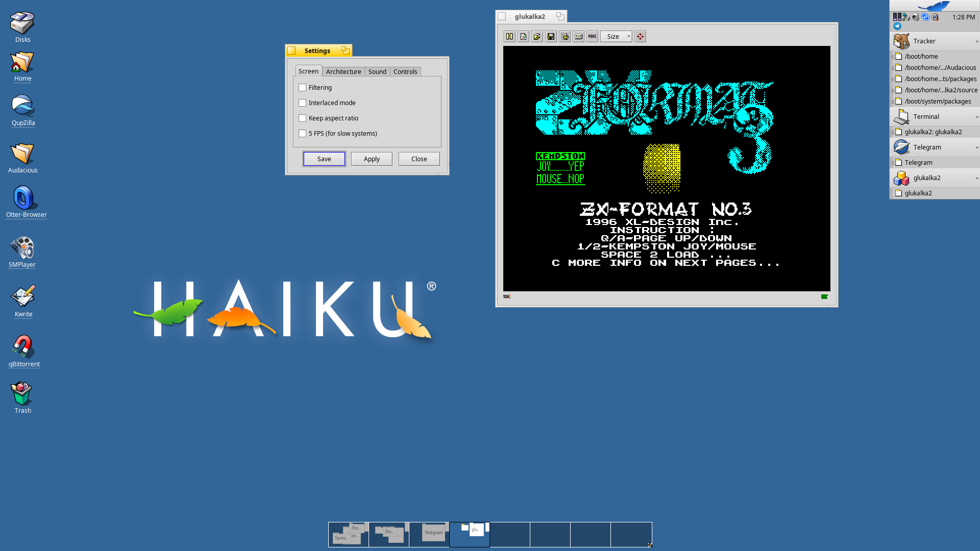
Task: Launch QupZilla from the desktop
Action: pos(23,110)
